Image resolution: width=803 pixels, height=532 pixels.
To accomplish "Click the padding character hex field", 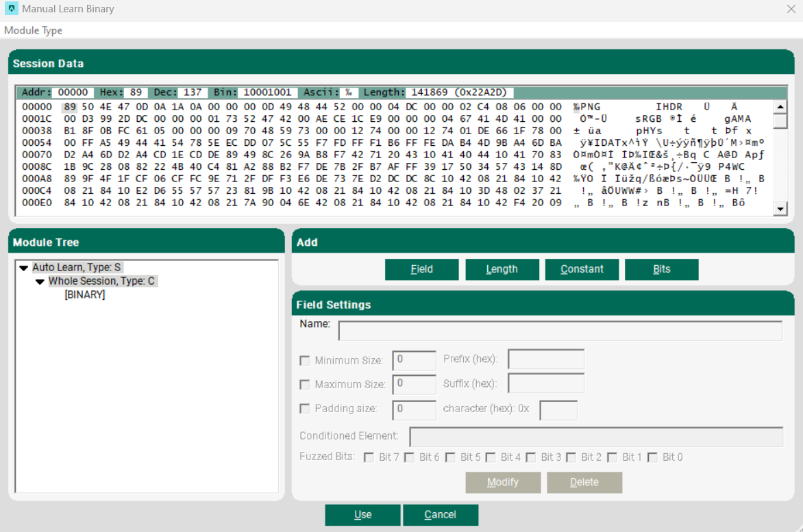I will pos(558,409).
